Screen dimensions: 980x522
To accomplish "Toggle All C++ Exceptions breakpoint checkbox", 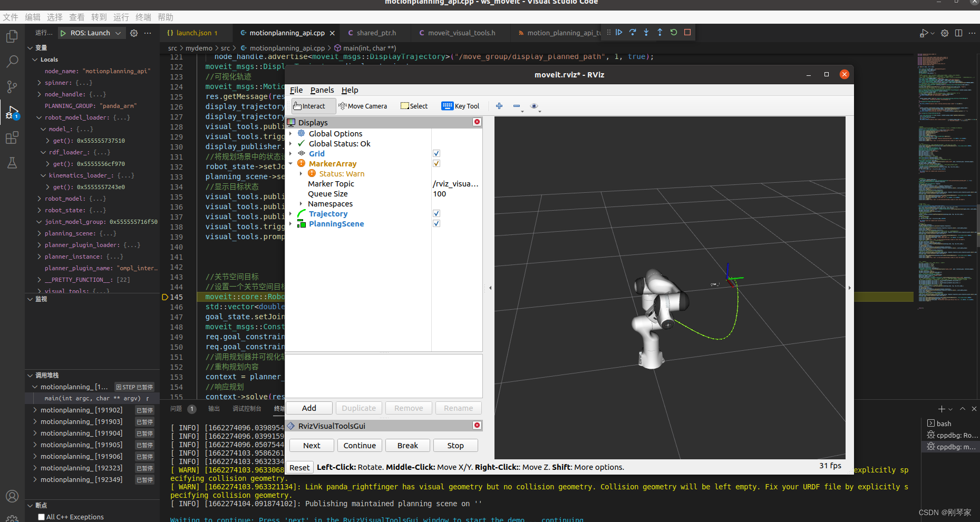I will [41, 517].
